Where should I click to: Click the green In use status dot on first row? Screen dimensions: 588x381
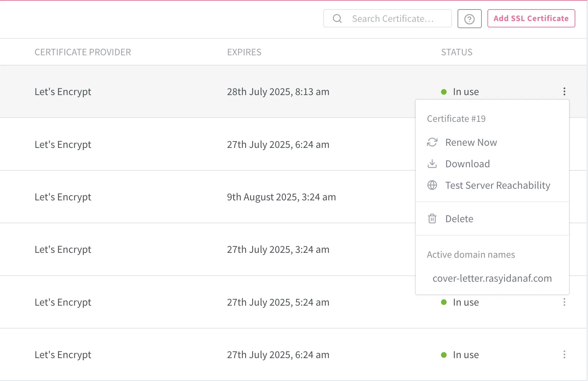(x=443, y=92)
